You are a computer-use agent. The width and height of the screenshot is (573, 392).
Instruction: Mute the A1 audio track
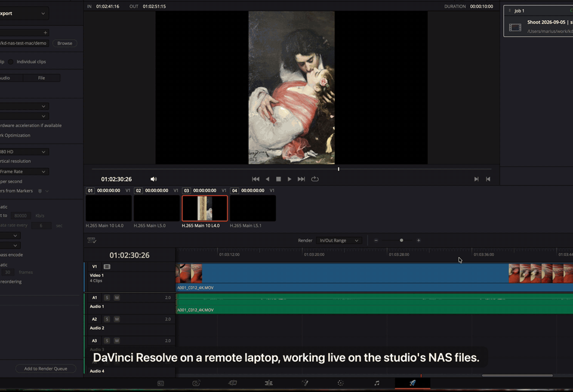[x=117, y=298]
